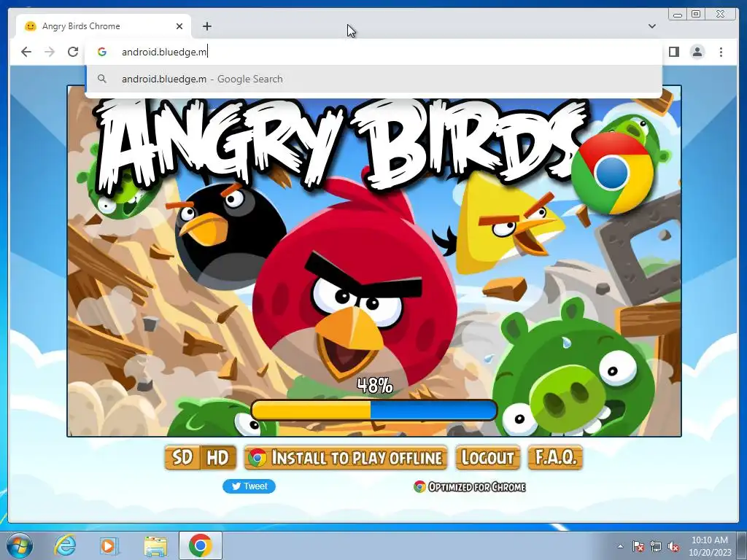Click the forward navigation arrow
The image size is (747, 560).
[x=50, y=52]
